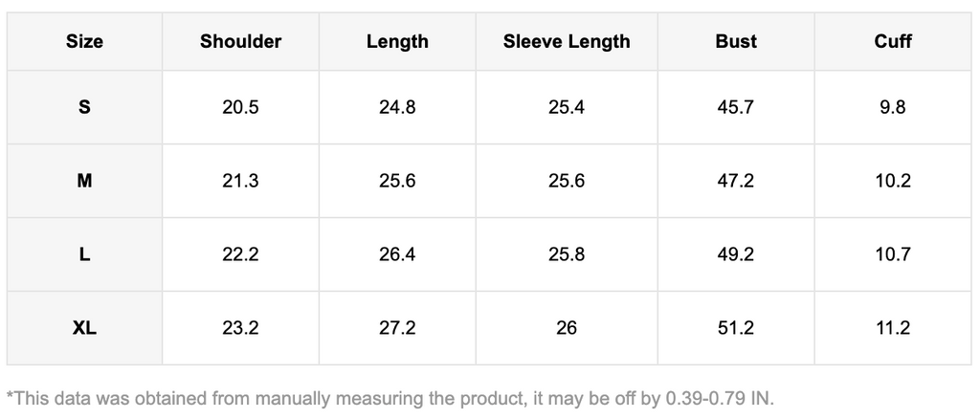The width and height of the screenshot is (980, 418).
Task: Click the Cuff column header
Action: [893, 41]
